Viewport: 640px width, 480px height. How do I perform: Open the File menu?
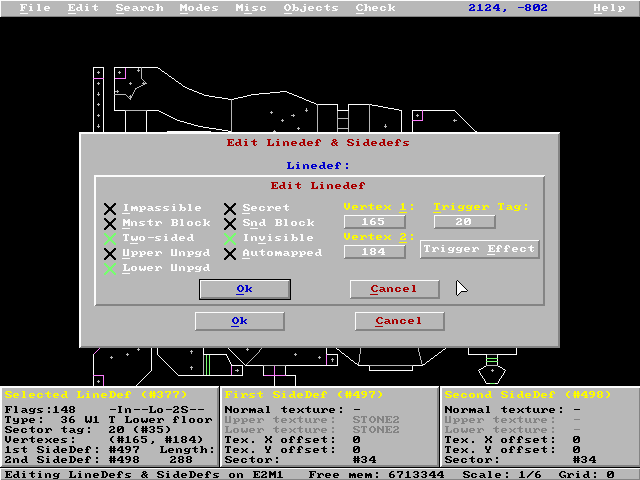tap(35, 8)
